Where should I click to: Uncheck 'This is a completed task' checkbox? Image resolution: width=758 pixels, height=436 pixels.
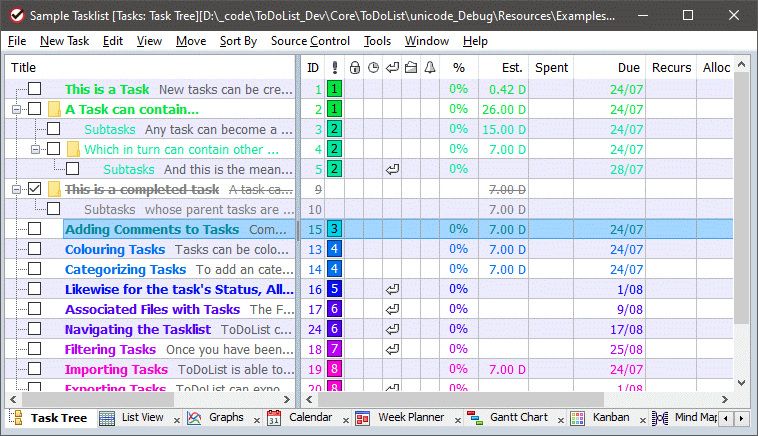[35, 189]
